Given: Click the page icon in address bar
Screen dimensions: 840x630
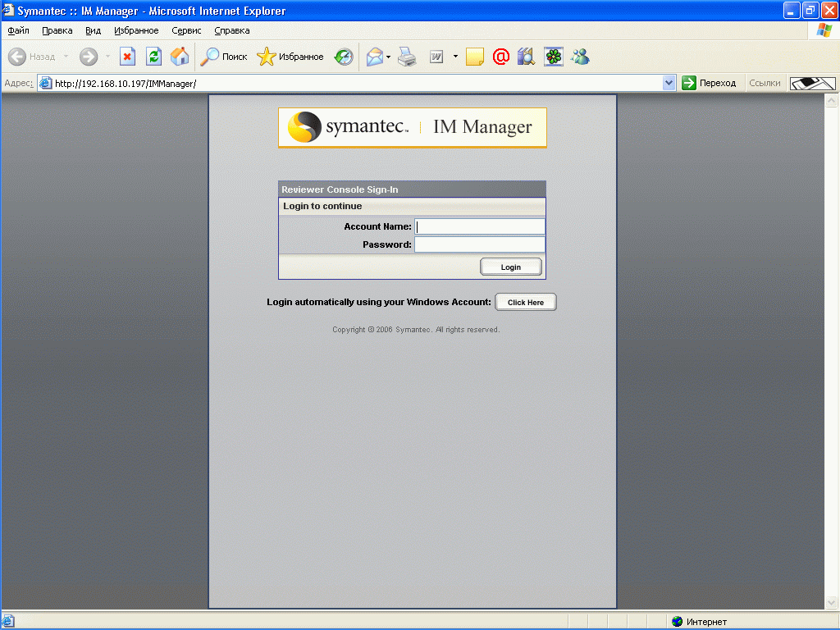Looking at the screenshot, I should pyautogui.click(x=46, y=83).
